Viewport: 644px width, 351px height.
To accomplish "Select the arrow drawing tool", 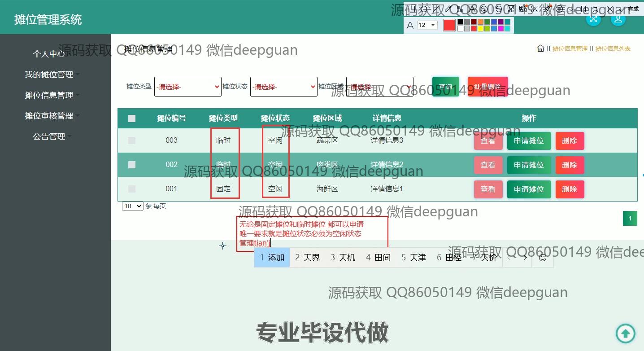I will click(x=436, y=9).
